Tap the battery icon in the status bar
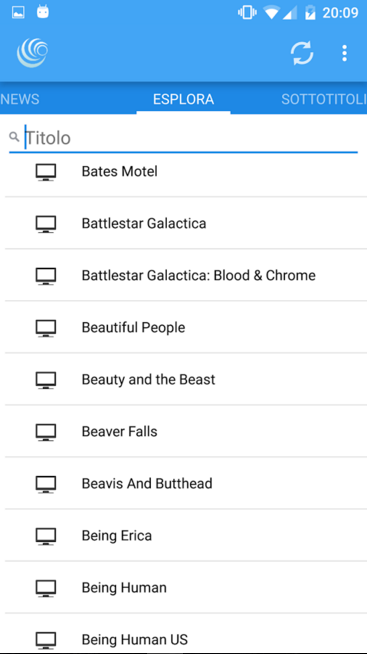Screen dimensions: 367x654 pos(310,13)
